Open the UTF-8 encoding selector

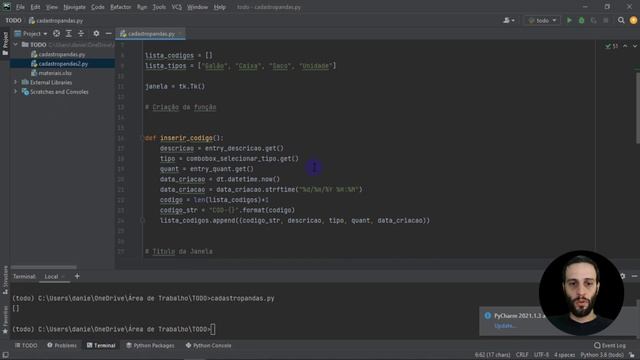[542, 355]
